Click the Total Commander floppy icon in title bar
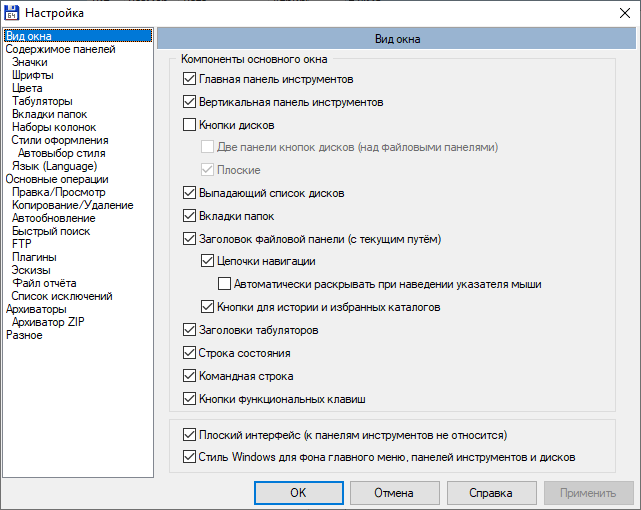 click(11, 13)
